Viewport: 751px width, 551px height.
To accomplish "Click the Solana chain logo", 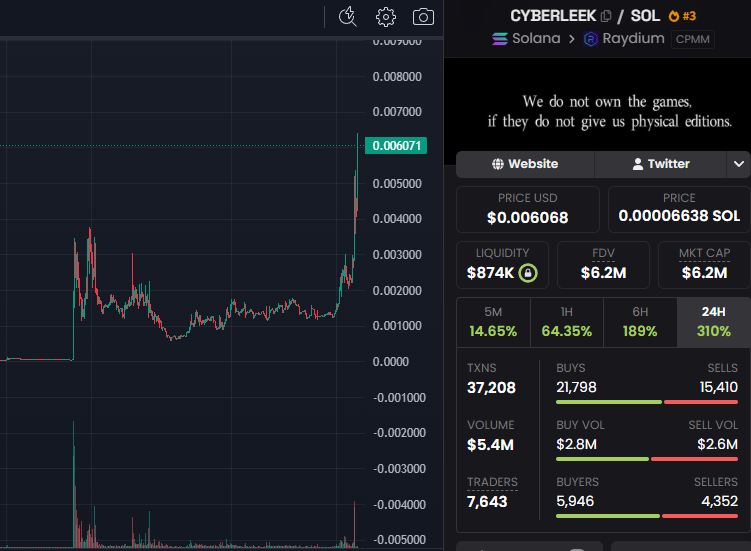I will tap(500, 39).
